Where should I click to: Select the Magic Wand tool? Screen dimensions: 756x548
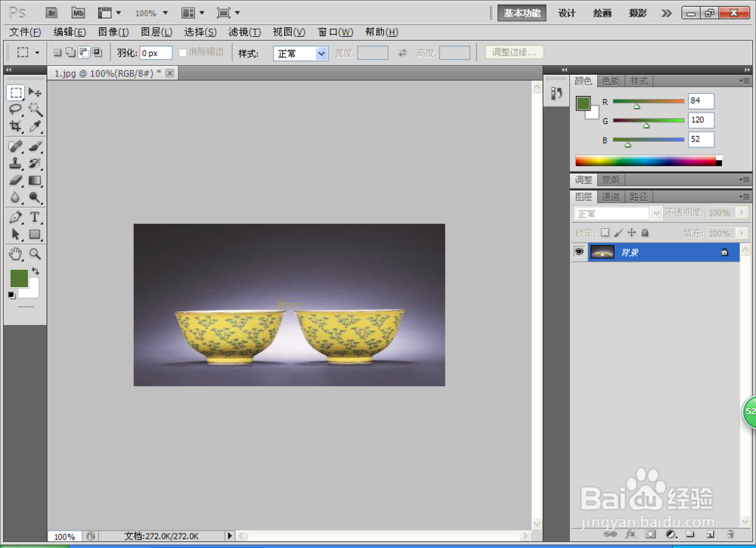tap(35, 110)
